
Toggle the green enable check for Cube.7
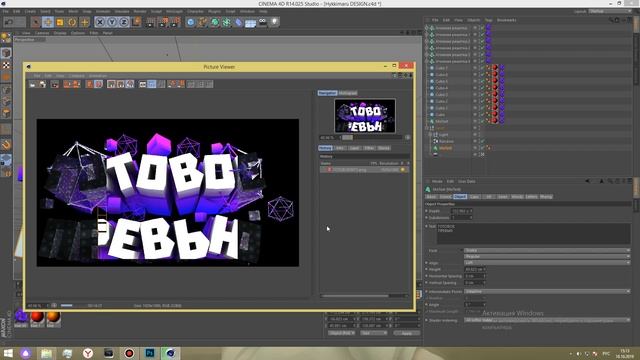pos(482,68)
